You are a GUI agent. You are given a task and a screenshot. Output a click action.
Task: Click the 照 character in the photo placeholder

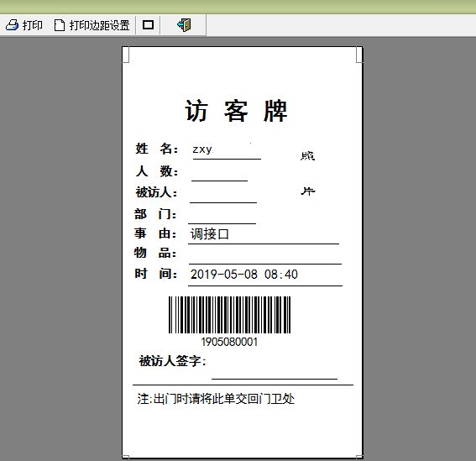click(307, 156)
